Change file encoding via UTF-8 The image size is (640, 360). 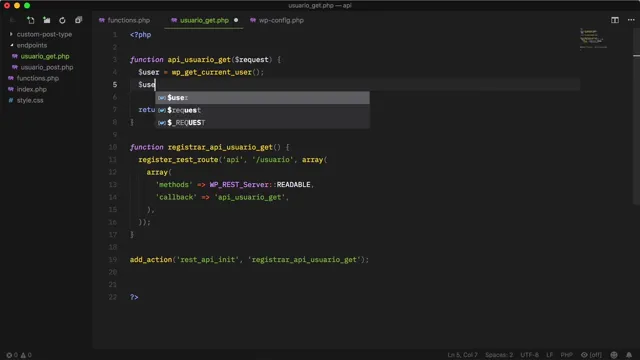tap(529, 355)
